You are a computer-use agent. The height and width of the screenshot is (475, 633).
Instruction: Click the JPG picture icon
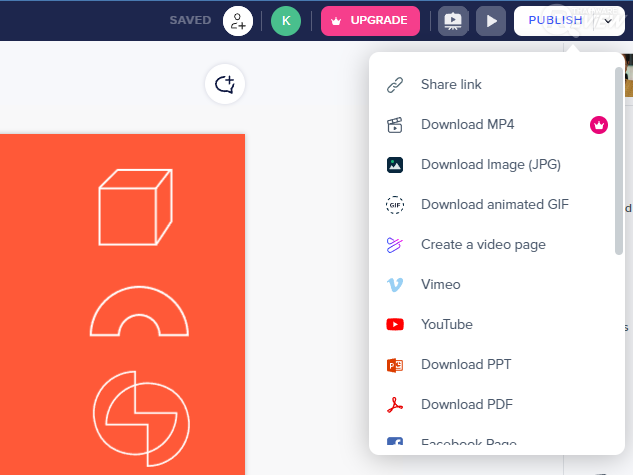point(395,165)
